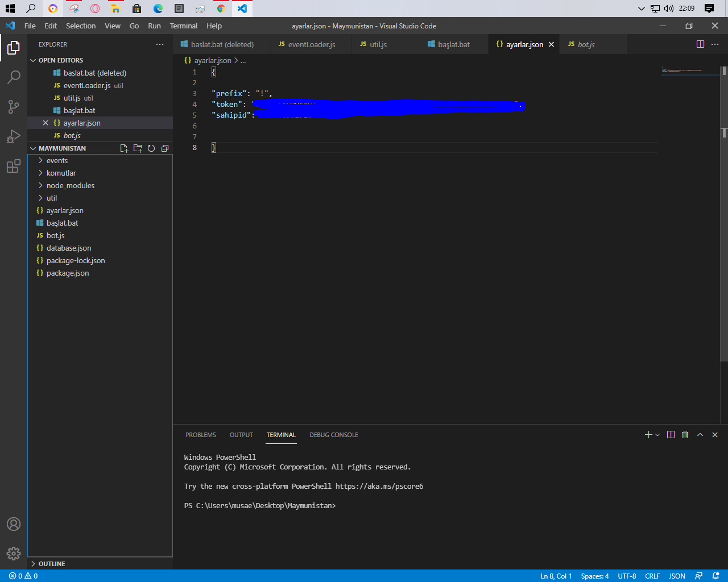728x582 pixels.
Task: Open the Search view in activity bar
Action: pos(14,77)
